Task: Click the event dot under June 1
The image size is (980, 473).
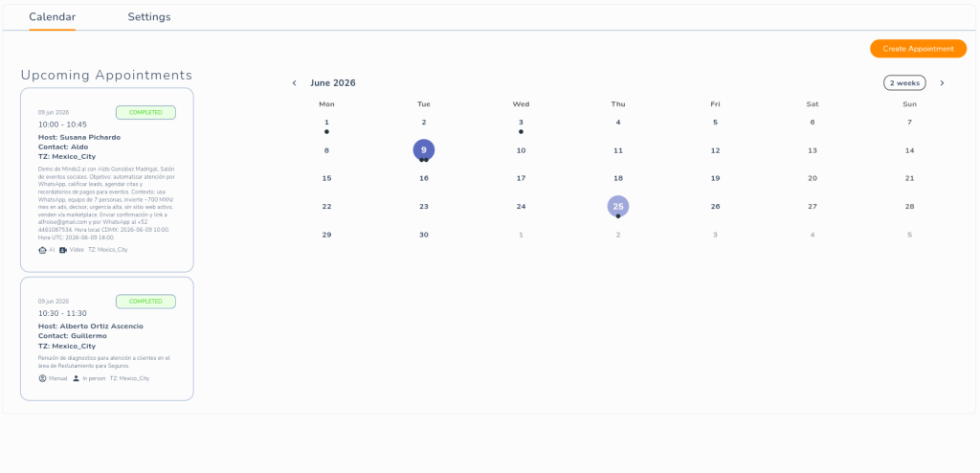Action: [327, 132]
